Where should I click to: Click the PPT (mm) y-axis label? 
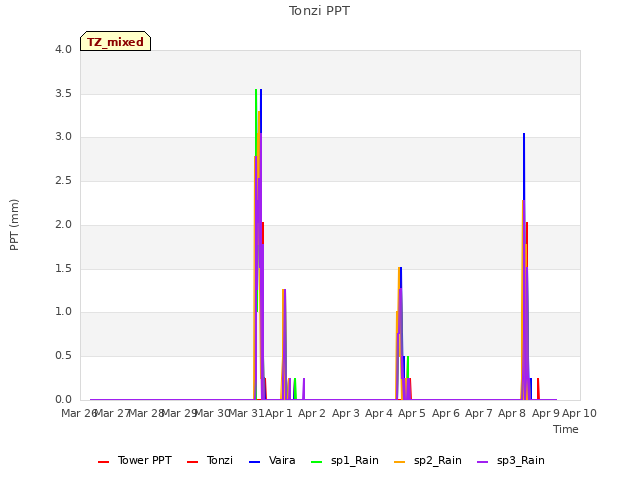click(x=14, y=225)
